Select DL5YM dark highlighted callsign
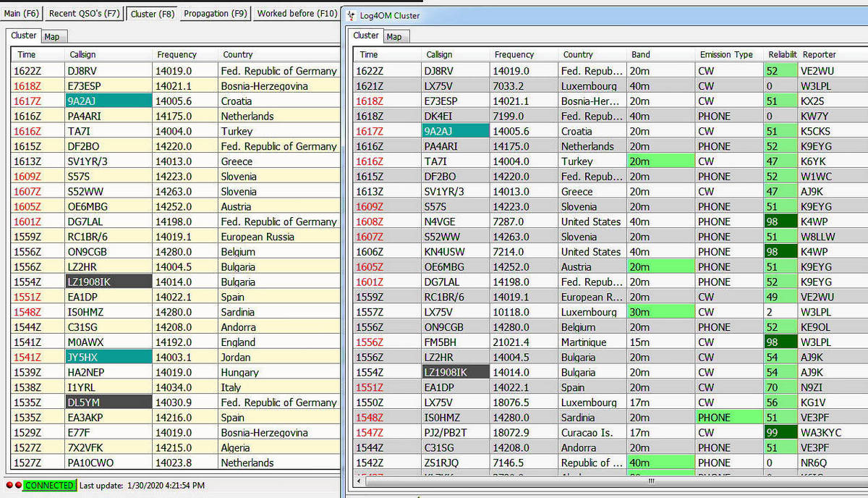Viewport: 868px width, 498px height. click(109, 402)
